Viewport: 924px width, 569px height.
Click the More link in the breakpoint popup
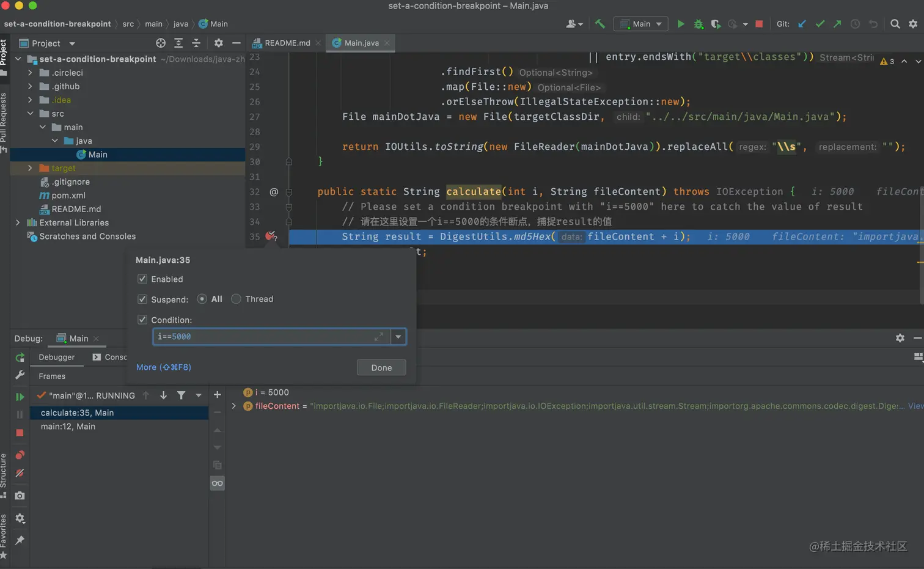pos(163,367)
